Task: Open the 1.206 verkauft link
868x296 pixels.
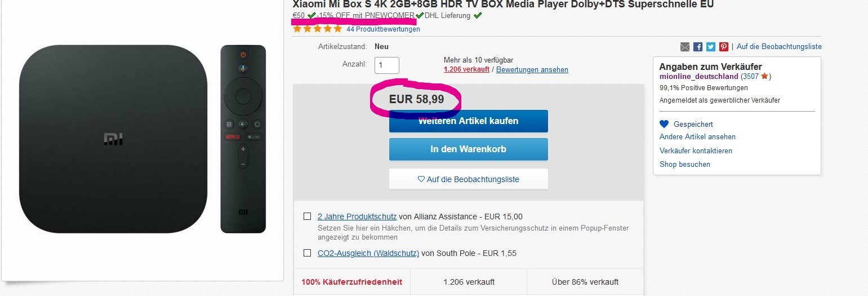Action: 466,70
